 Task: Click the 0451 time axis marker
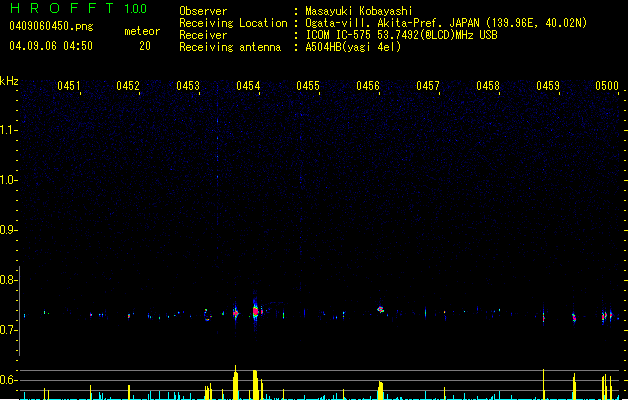69,86
